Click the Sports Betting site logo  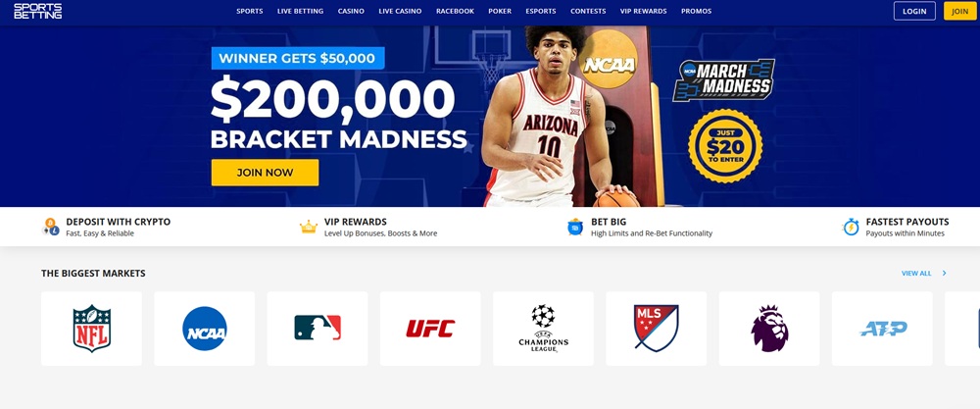38,11
